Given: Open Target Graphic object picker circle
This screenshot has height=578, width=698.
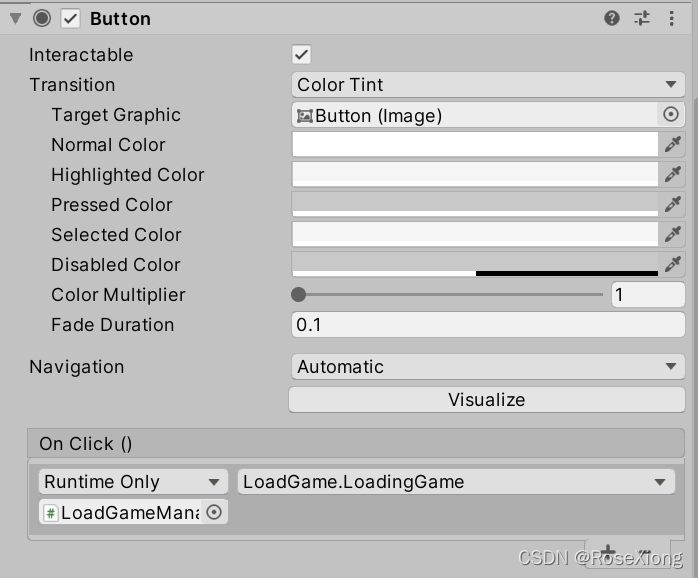Looking at the screenshot, I should coord(671,114).
